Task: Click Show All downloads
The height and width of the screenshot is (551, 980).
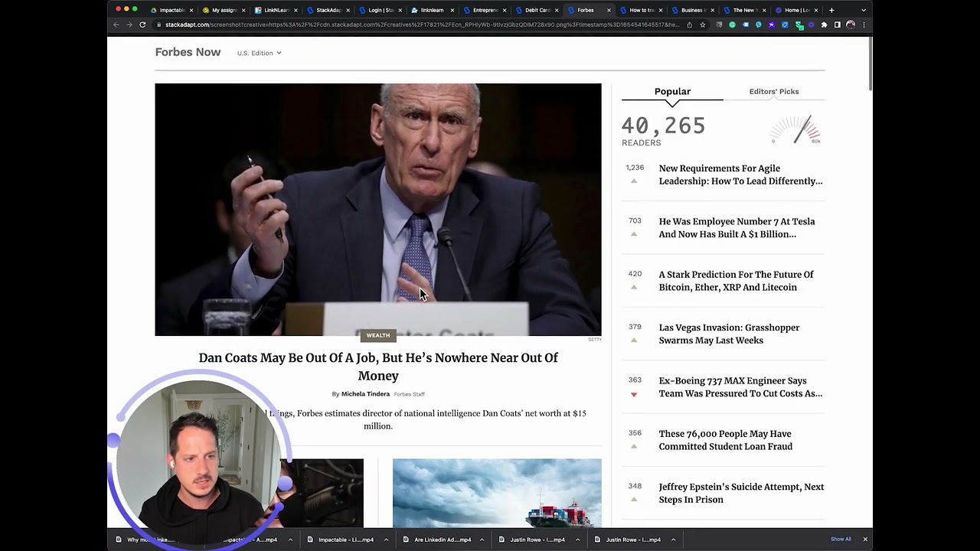Action: [841, 540]
